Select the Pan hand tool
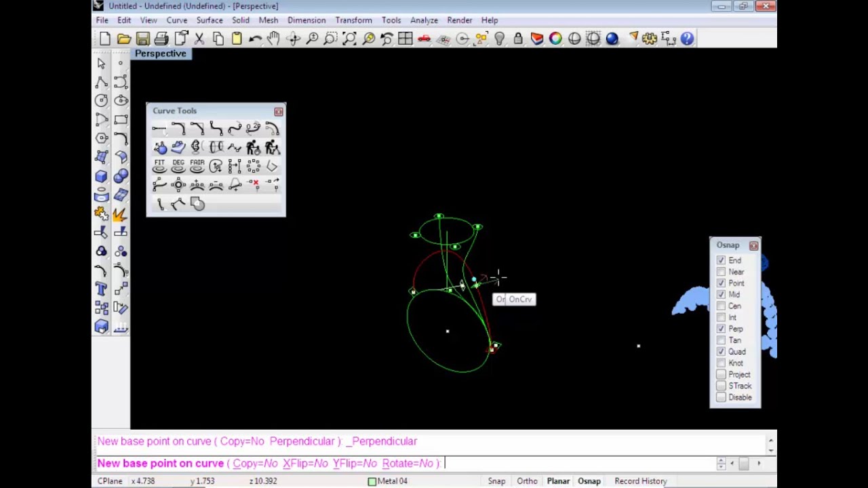 click(273, 39)
